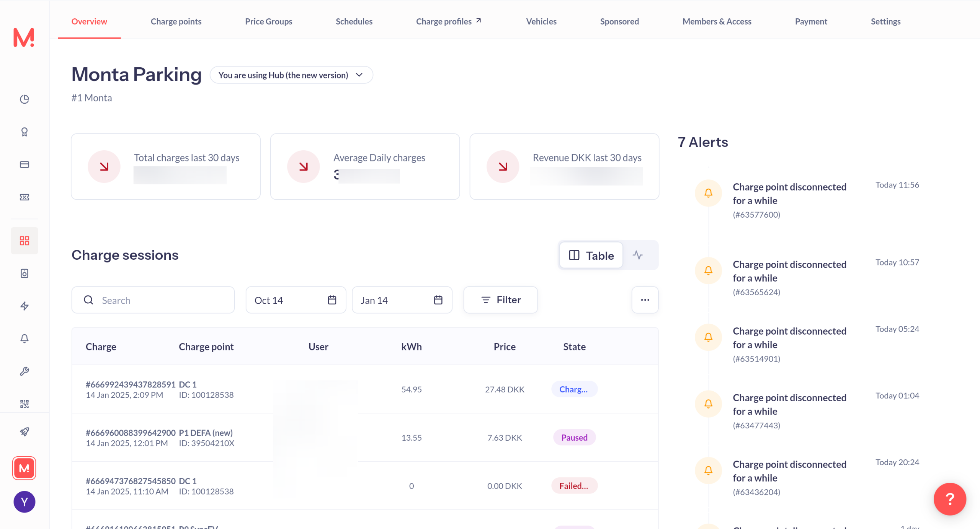This screenshot has height=529, width=980.
Task: Click the lightning bolt sidebar icon
Action: pos(24,306)
